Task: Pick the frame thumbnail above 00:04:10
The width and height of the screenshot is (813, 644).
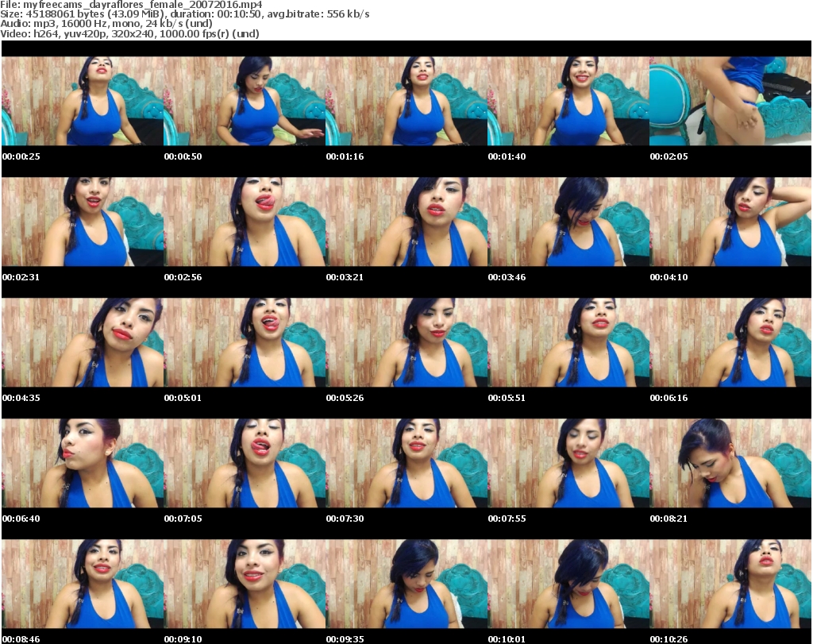Action: point(730,222)
